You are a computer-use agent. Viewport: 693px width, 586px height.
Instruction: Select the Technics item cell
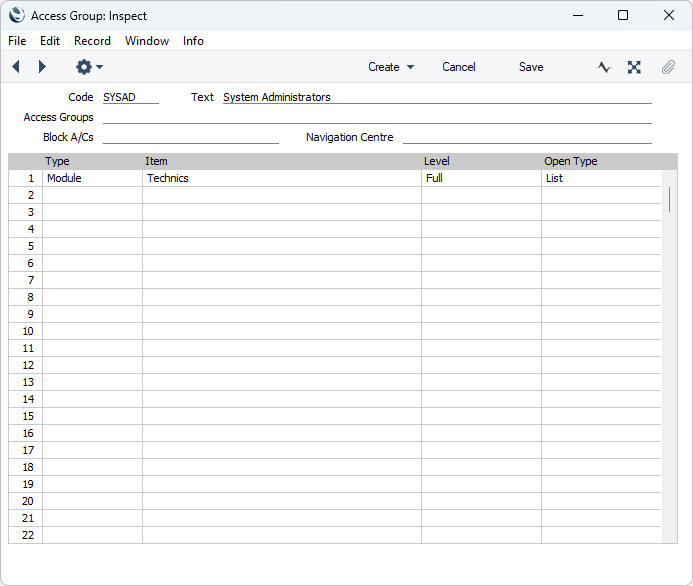click(x=282, y=178)
